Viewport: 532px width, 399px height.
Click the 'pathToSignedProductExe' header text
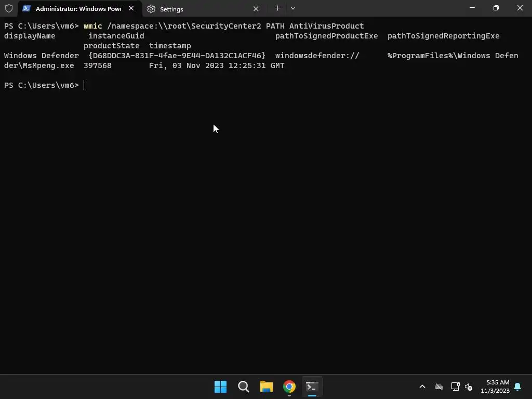tap(326, 36)
